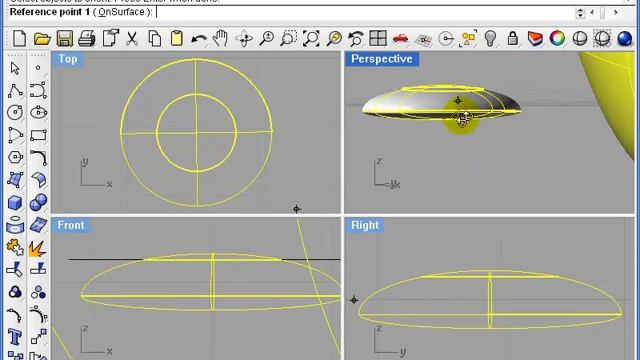Viewport: 640px width, 360px height.
Task: Select the Pan hand tool
Action: coord(220,39)
